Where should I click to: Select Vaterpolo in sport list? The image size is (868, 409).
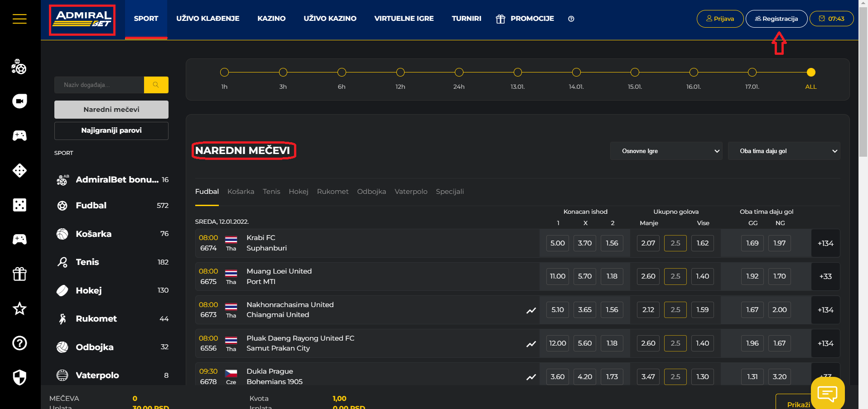(111, 375)
